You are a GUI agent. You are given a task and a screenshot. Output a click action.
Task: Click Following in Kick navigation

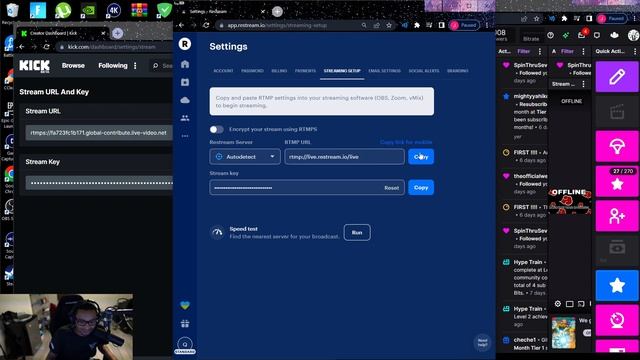(113, 65)
